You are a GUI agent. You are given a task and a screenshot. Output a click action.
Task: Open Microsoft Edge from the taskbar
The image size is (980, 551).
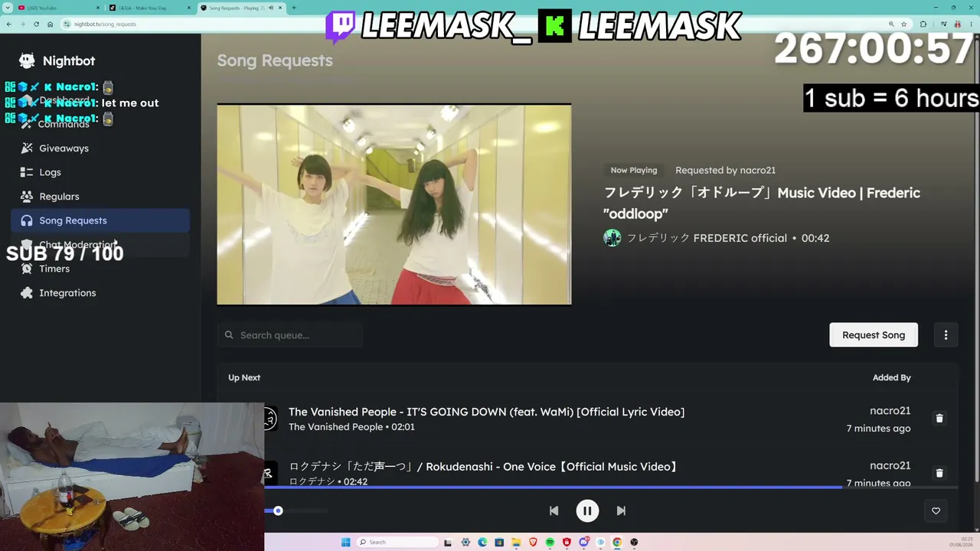pyautogui.click(x=482, y=542)
